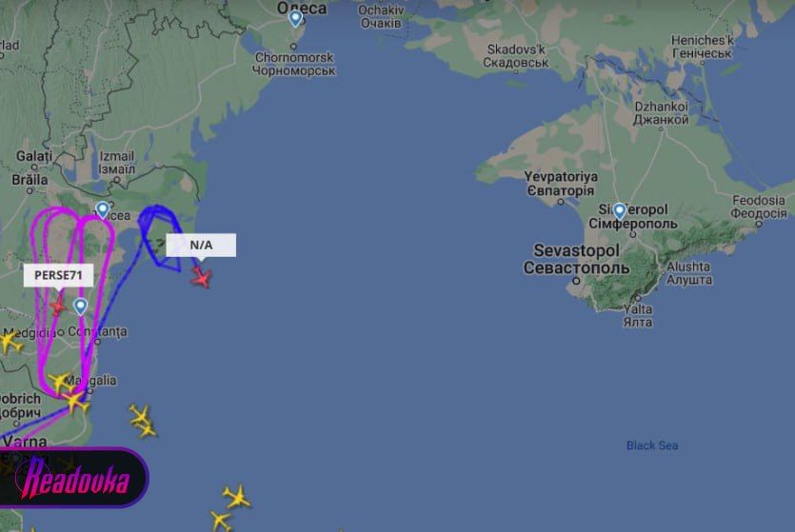Screen dimensions: 795x532
Task: Click the yellow aircraft near Medgidia
Action: coord(10,342)
